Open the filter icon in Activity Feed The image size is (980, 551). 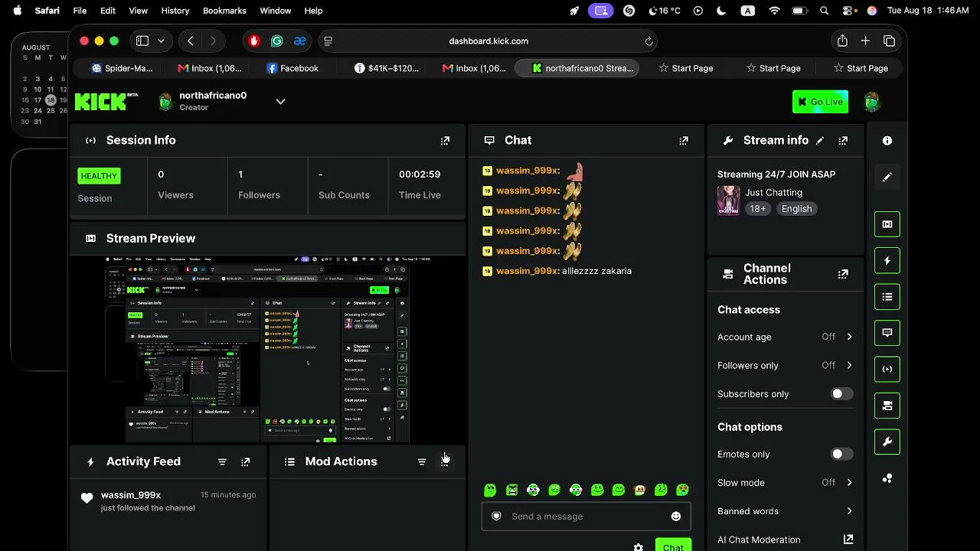222,462
